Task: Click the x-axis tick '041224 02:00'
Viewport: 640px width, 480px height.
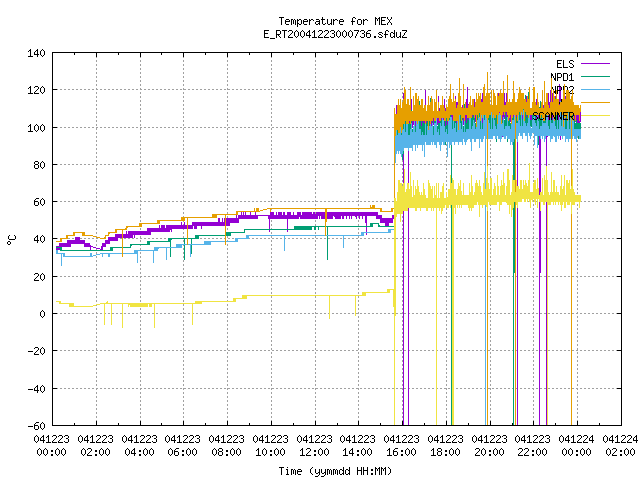Action: (x=621, y=446)
